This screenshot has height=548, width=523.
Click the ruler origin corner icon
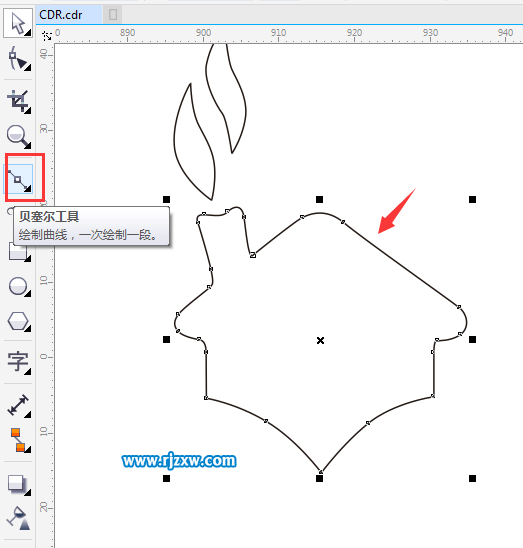coord(46,35)
